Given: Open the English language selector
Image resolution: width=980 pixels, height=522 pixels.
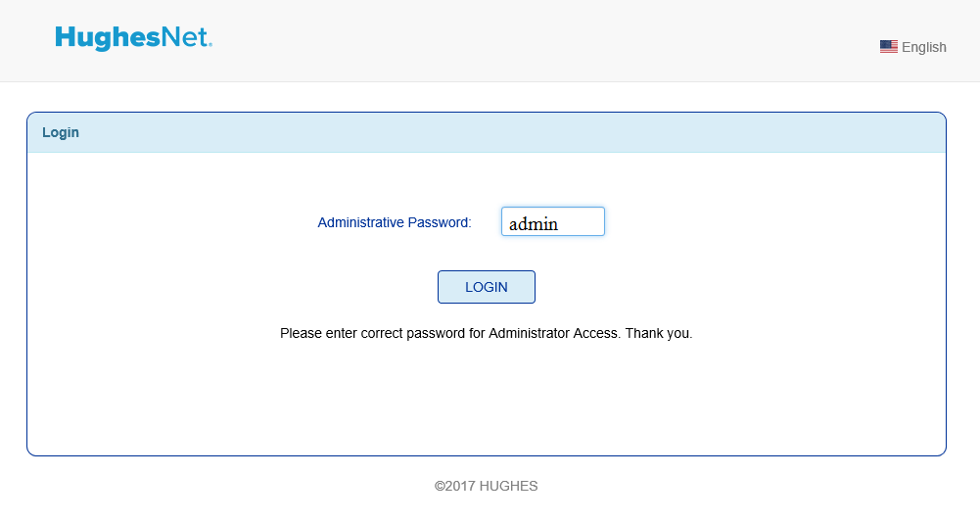Looking at the screenshot, I should pyautogui.click(x=913, y=47).
